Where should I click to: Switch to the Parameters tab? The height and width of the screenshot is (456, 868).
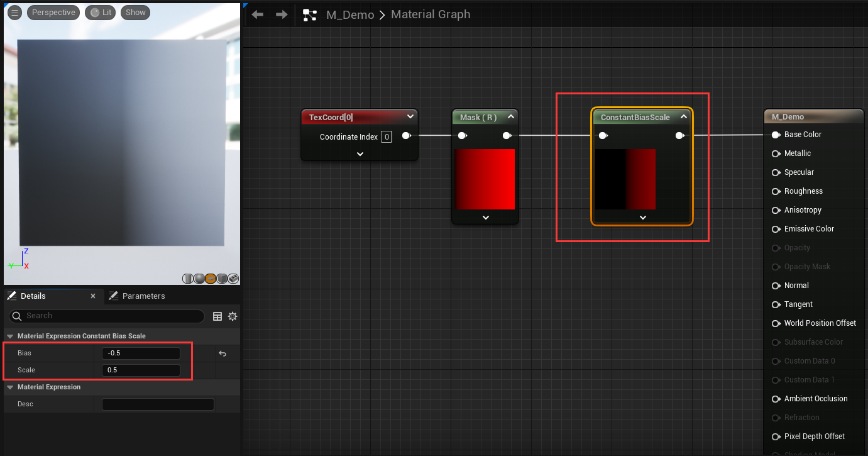(143, 296)
